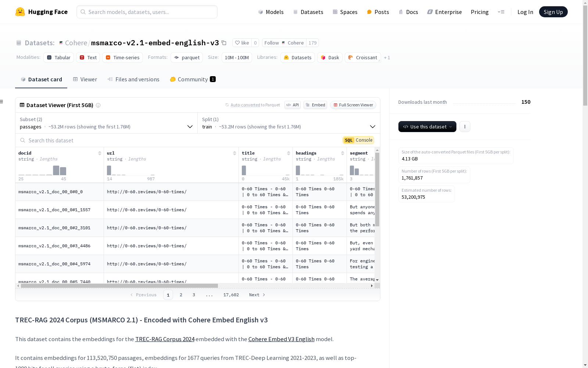Click the Sign Up button
Screen dimensions: 588x368
[x=553, y=12]
